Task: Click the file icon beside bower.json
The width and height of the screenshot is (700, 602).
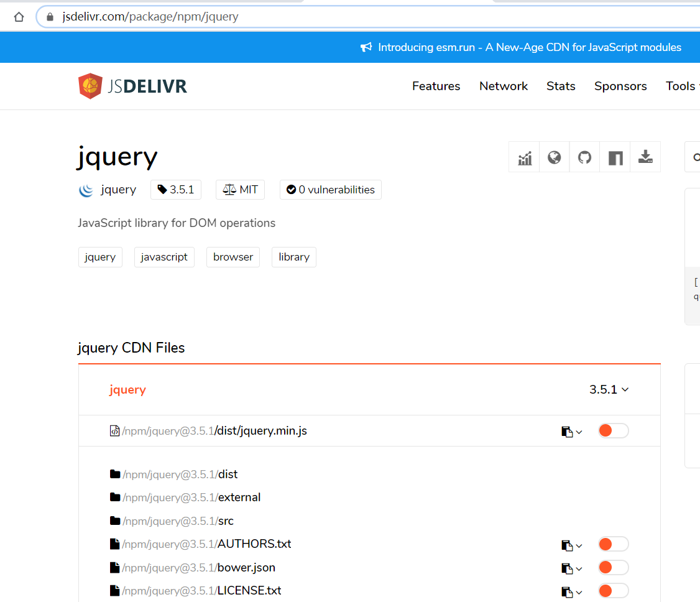Action: (115, 568)
